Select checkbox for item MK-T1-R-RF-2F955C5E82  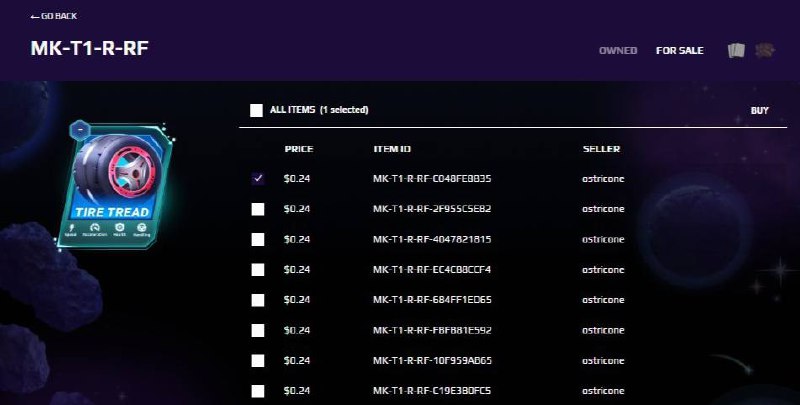258,209
